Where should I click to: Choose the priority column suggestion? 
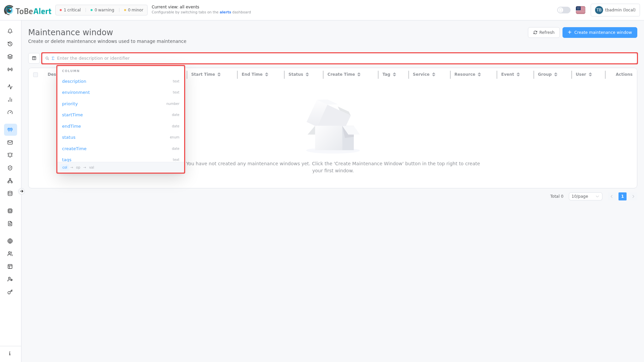(x=121, y=104)
